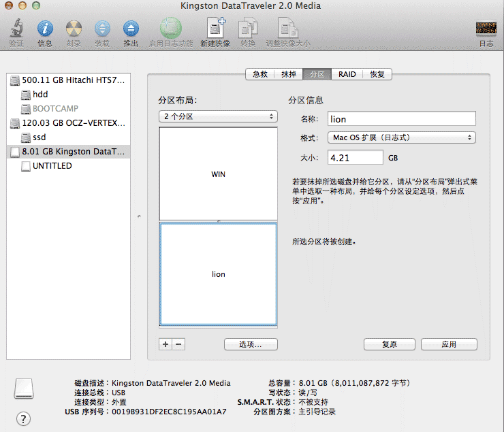
Task: Open the format dropdown Mac OS 扩展
Action: pos(401,137)
